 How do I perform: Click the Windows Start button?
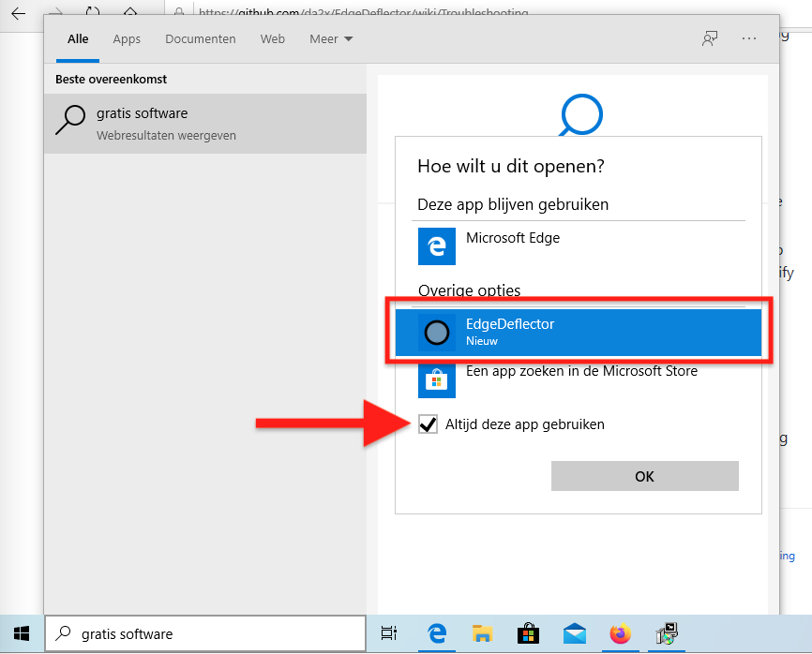coord(21,634)
